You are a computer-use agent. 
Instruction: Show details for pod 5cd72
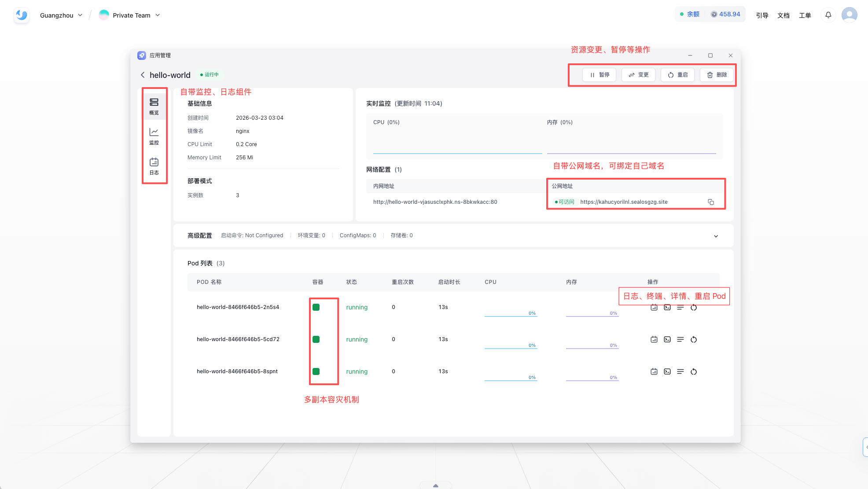pyautogui.click(x=680, y=339)
